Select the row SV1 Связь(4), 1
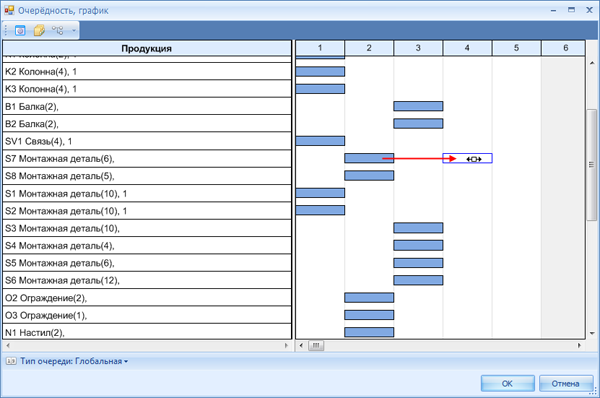Screen dimensions: 600x398 (x=147, y=141)
